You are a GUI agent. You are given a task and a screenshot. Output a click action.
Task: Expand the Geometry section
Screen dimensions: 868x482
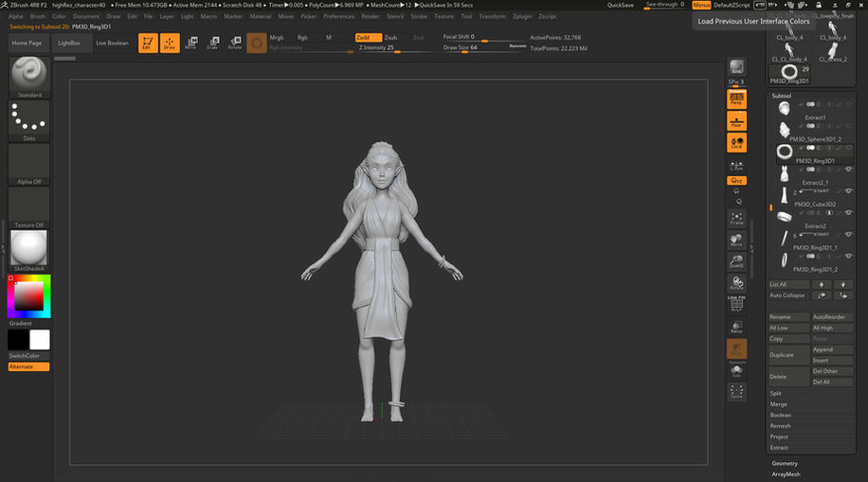785,463
